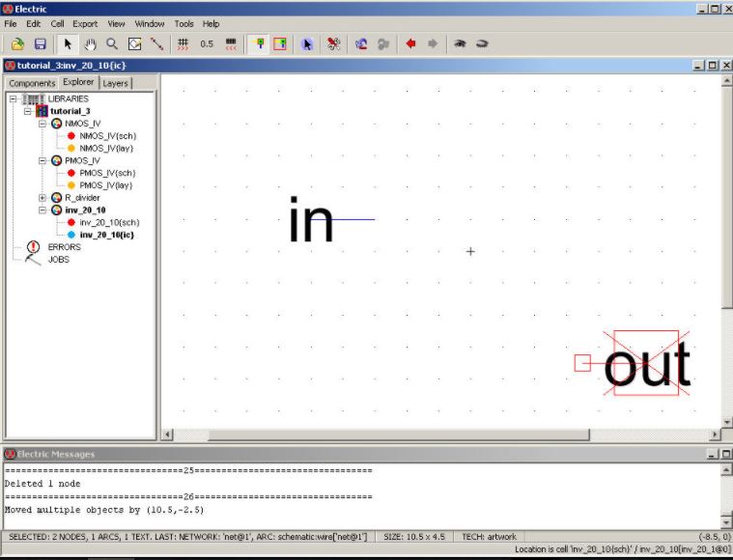Select the Zoom magnifier tool

click(112, 43)
